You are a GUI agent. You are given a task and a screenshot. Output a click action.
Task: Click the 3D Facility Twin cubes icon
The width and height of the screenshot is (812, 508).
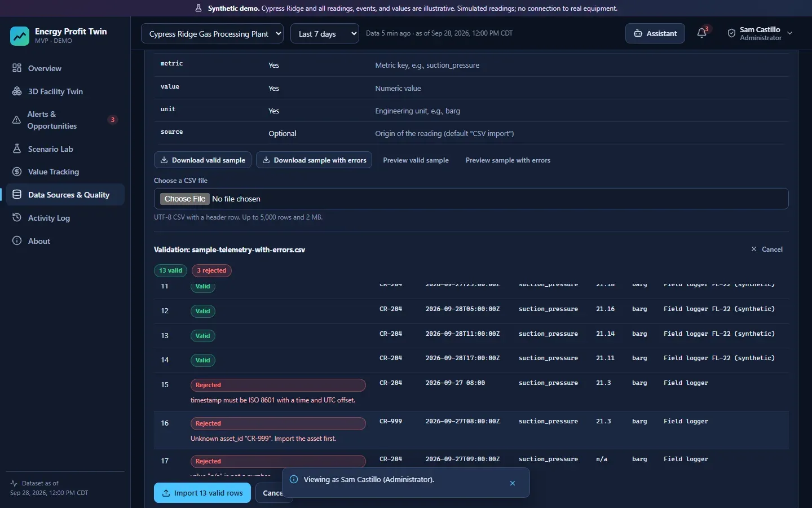17,91
